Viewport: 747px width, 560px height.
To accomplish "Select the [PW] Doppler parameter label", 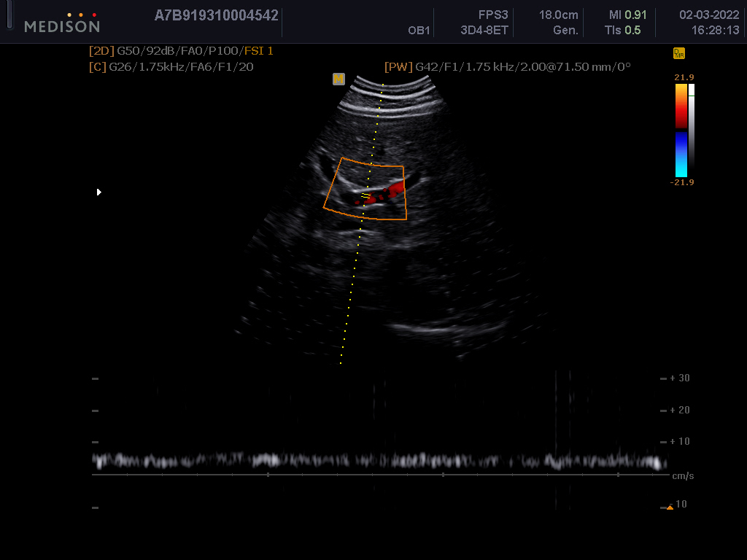I will (399, 66).
